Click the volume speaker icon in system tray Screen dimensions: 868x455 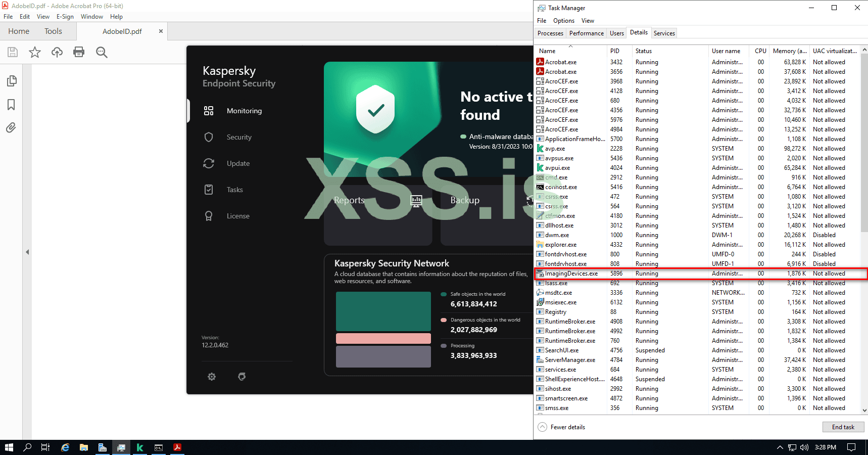coord(804,447)
